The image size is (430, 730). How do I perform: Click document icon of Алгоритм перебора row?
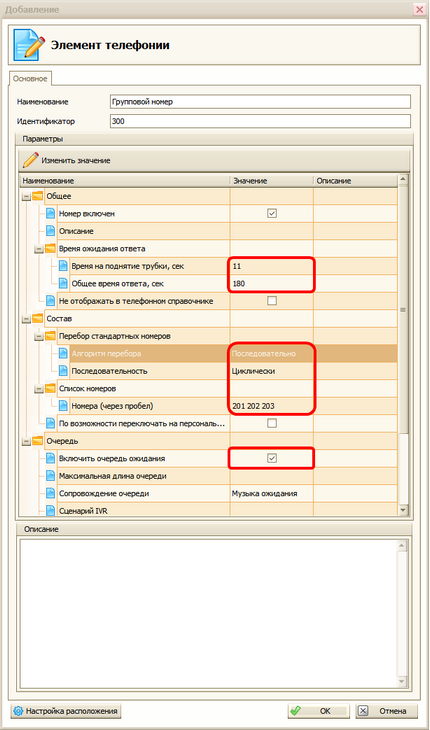pyautogui.click(x=63, y=353)
